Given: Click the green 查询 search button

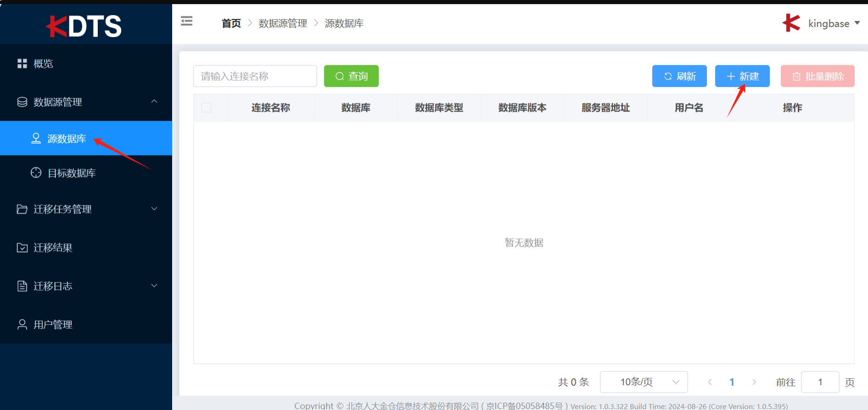Looking at the screenshot, I should (x=351, y=76).
